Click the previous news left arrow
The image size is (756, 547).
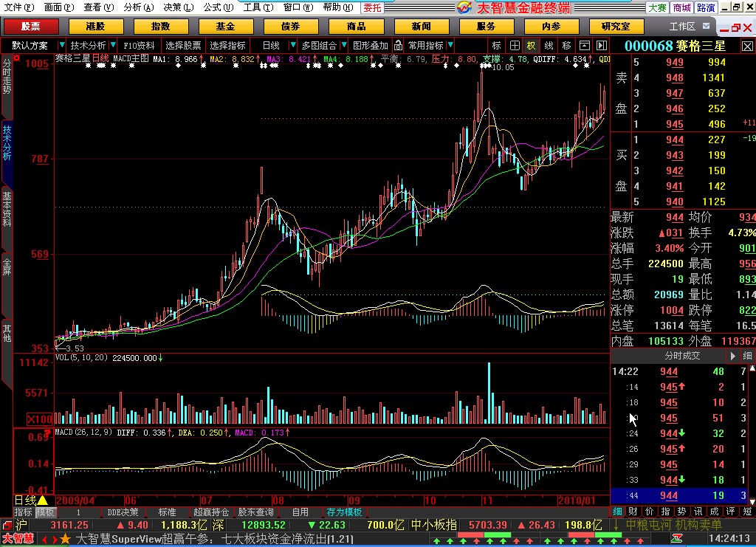click(x=44, y=540)
